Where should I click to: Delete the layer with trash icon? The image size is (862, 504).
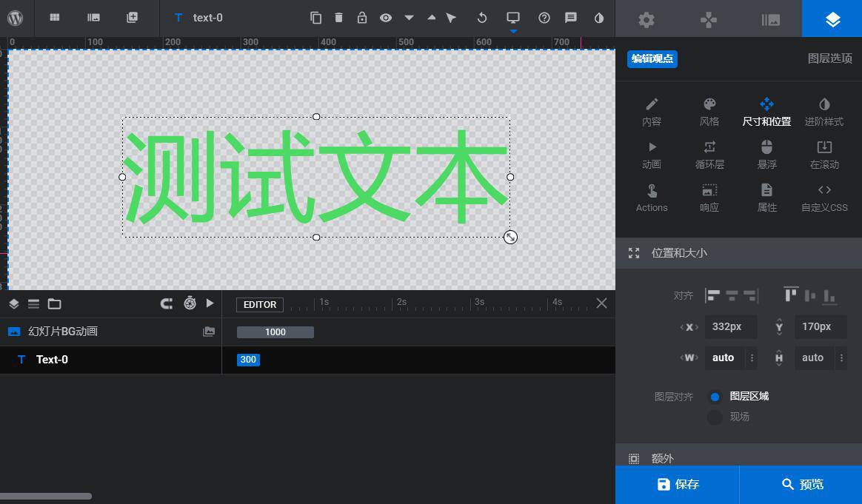point(338,18)
